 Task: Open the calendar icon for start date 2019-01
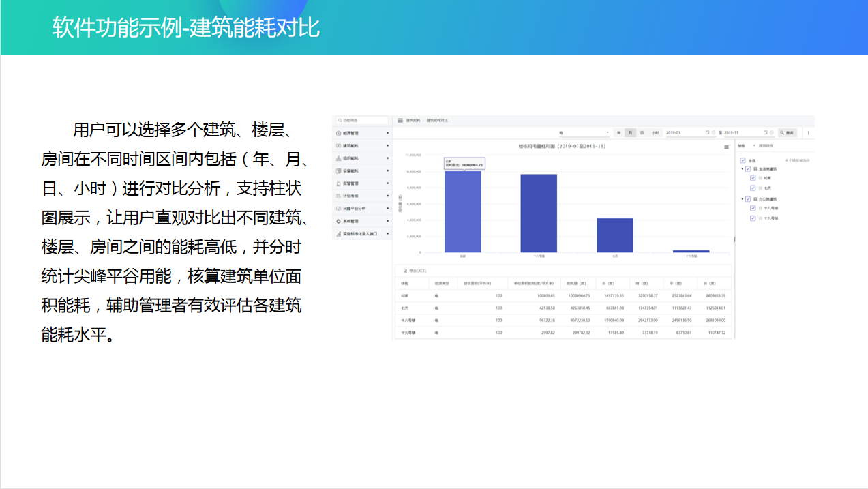point(708,132)
